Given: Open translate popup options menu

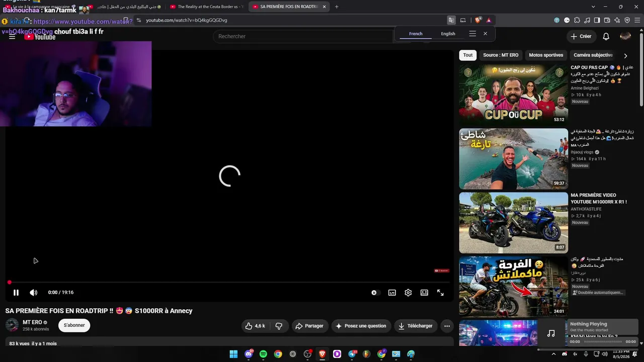Looking at the screenshot, I should 472,34.
